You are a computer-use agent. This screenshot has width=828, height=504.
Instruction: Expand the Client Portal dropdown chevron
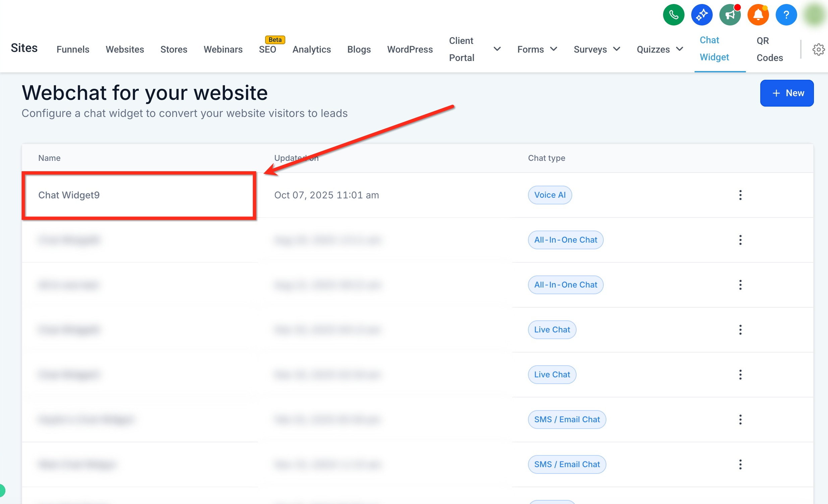(x=497, y=49)
